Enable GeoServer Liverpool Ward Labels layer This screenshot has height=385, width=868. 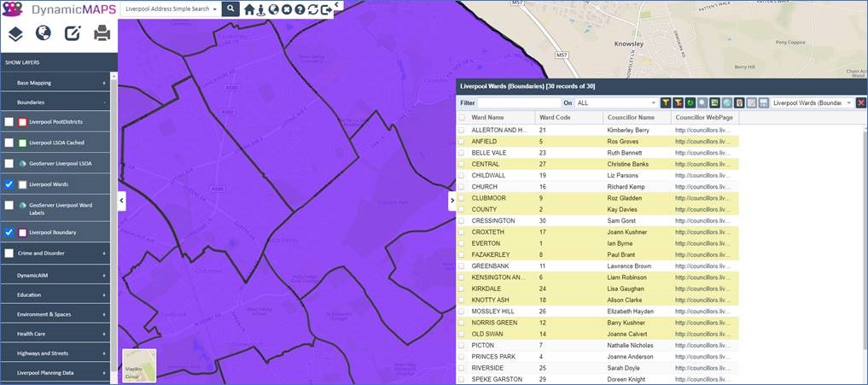coord(9,205)
